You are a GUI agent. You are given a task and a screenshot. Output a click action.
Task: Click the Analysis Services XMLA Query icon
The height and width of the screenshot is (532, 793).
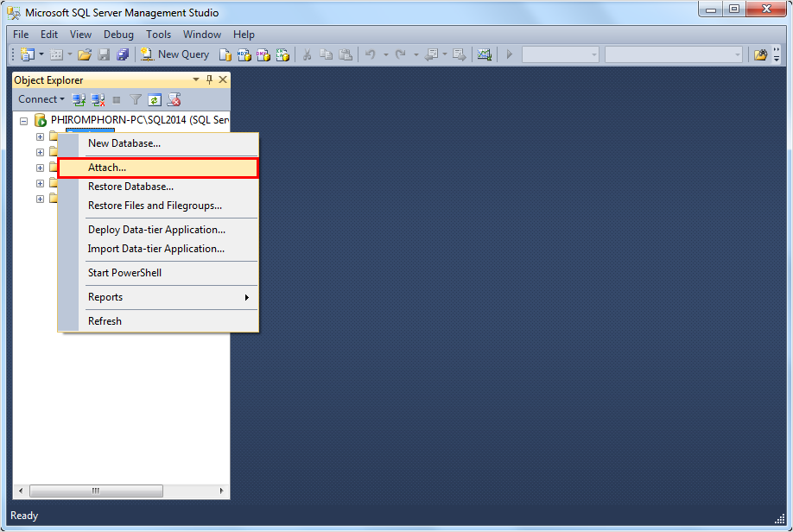(x=282, y=54)
